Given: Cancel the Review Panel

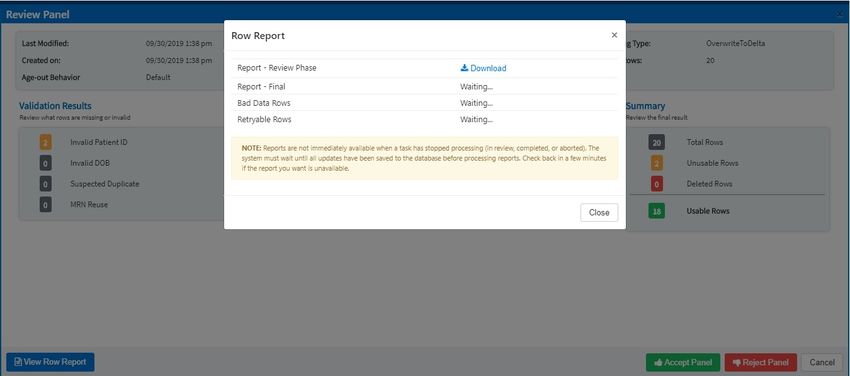Looking at the screenshot, I should (x=822, y=362).
